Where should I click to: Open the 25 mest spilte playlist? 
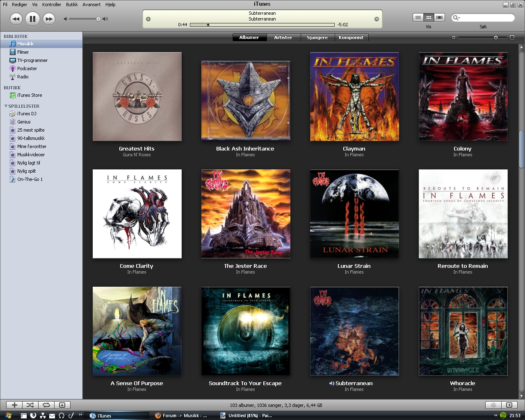click(41, 130)
